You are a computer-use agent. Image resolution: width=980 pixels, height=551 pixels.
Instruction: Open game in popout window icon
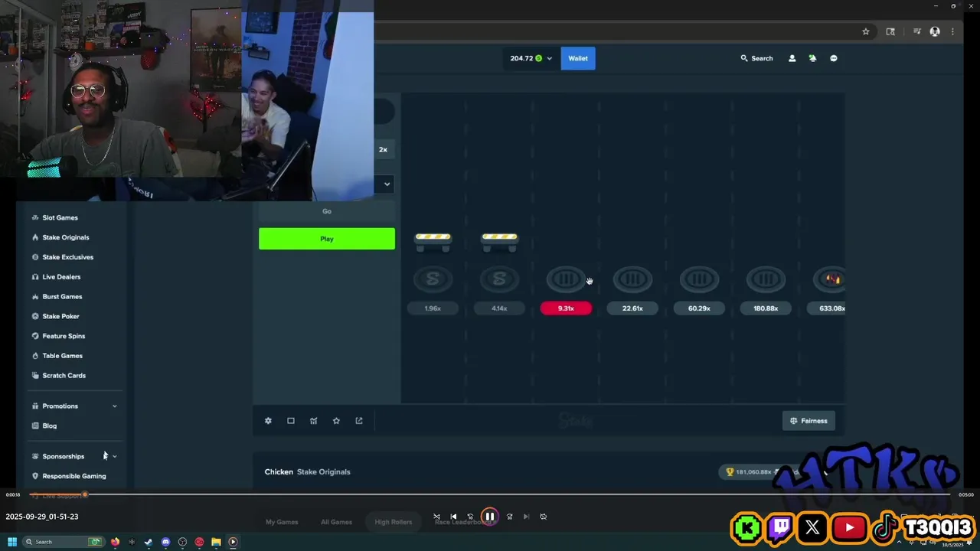click(x=359, y=421)
